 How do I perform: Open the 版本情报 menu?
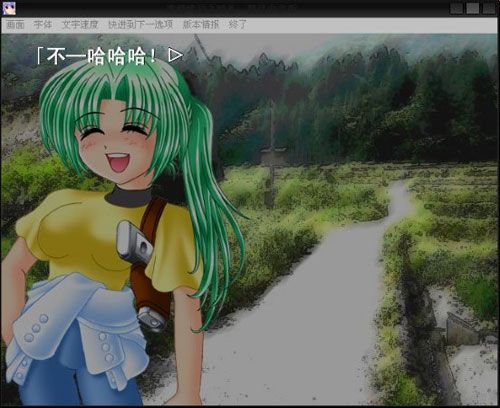tap(201, 25)
